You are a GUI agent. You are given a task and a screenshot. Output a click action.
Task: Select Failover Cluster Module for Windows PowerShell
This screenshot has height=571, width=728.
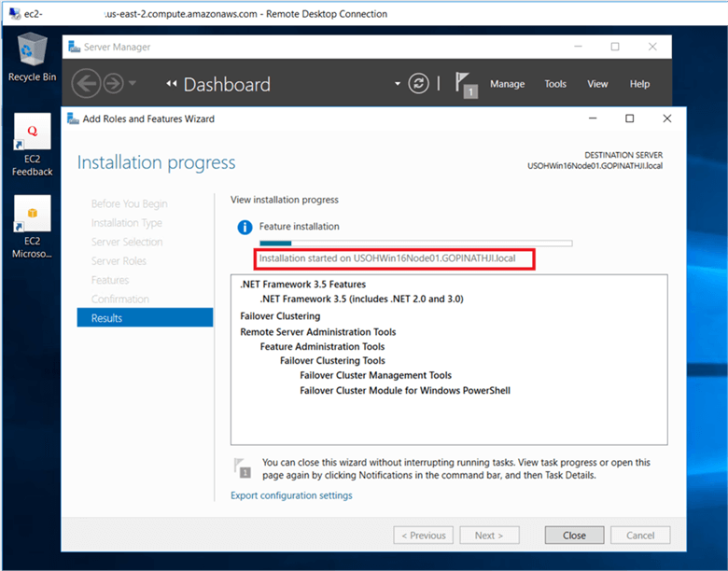click(x=405, y=390)
